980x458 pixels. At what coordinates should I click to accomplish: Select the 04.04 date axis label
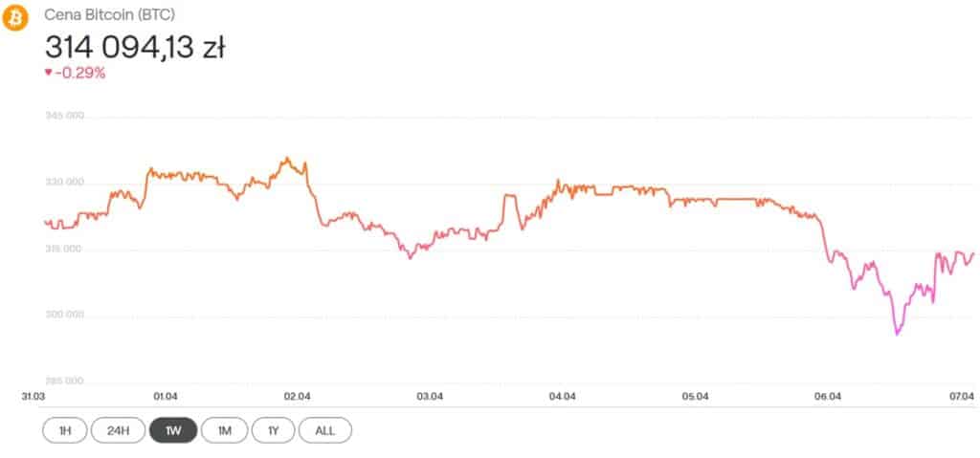562,396
